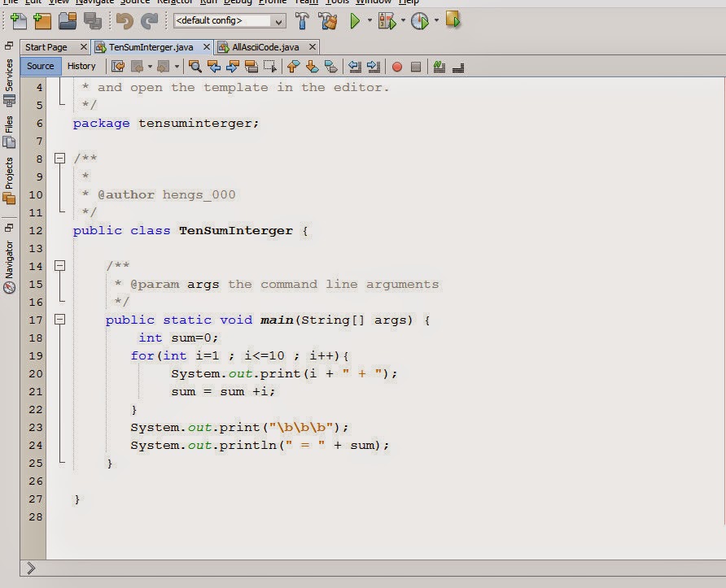Build project with the hammer icon

click(x=302, y=21)
